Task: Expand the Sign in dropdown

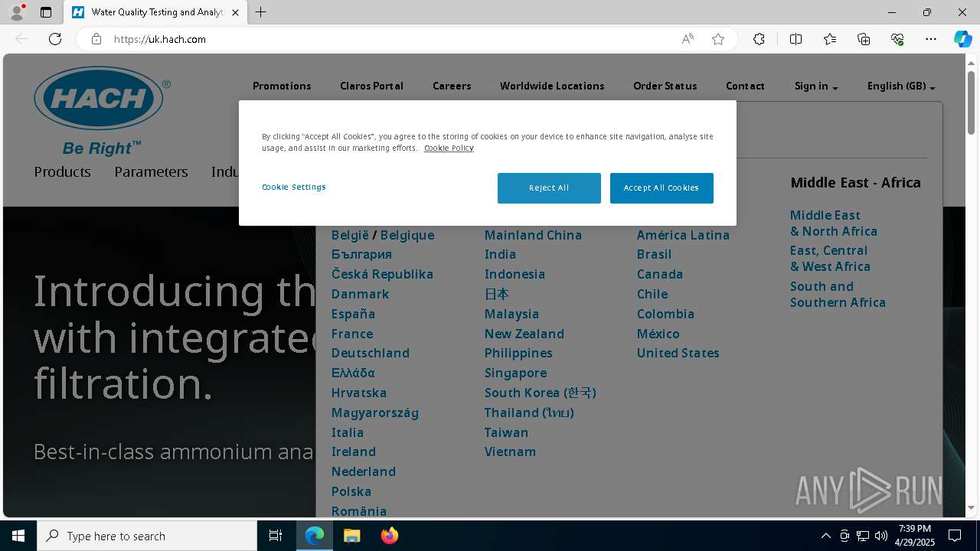Action: coord(816,86)
